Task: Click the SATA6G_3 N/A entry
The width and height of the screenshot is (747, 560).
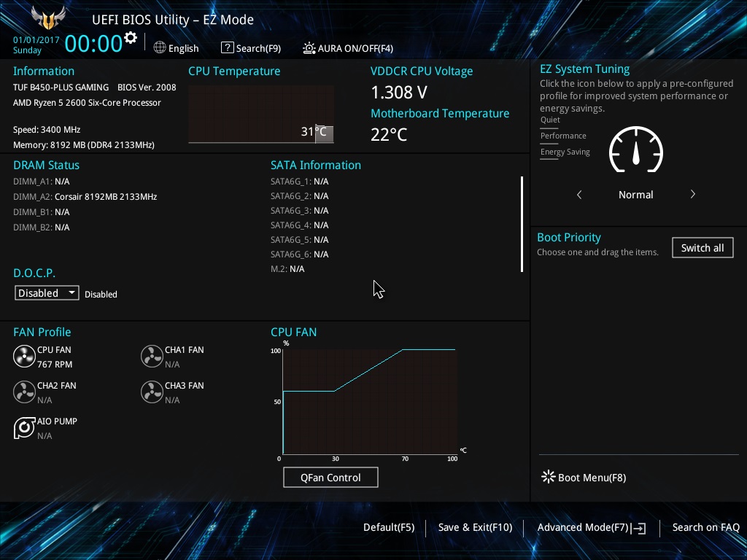Action: pos(300,211)
